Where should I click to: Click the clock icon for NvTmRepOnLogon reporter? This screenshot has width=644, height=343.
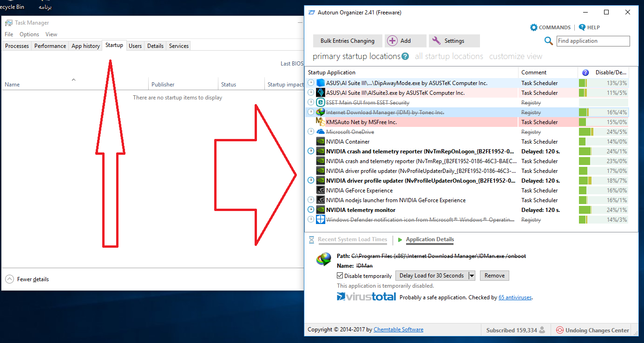pos(311,152)
